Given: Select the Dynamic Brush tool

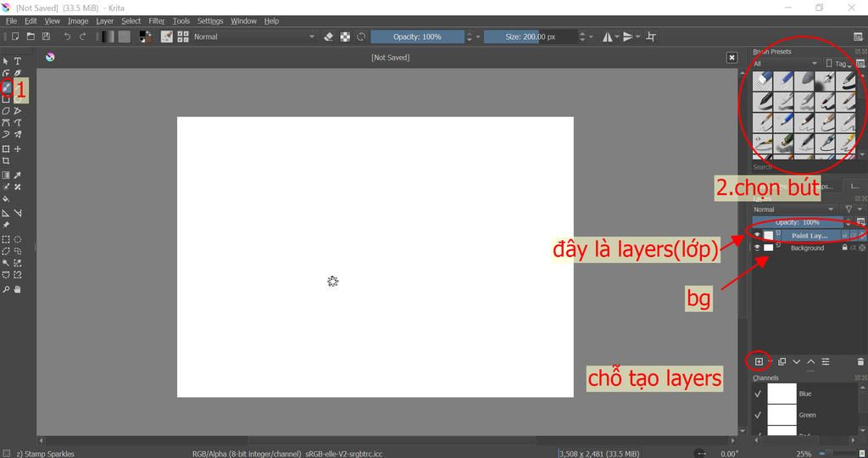Looking at the screenshot, I should pyautogui.click(x=6, y=135).
